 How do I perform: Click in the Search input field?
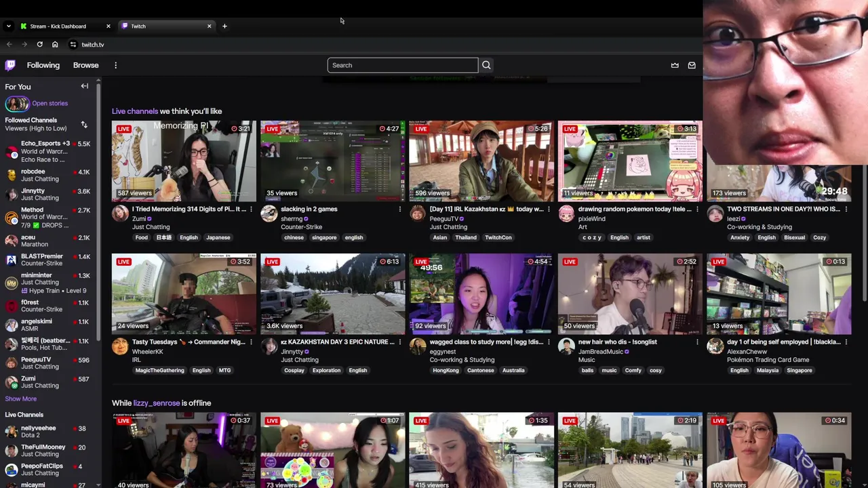pos(403,65)
